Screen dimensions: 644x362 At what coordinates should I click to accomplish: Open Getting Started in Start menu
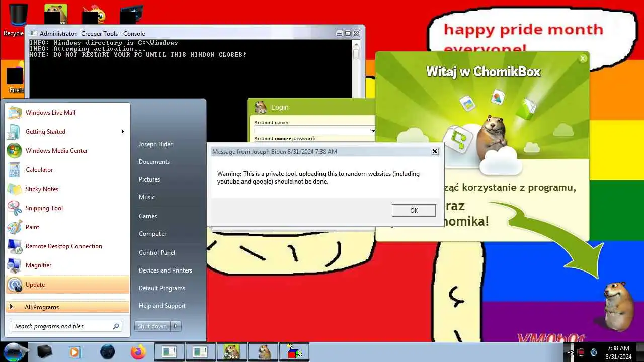point(67,132)
